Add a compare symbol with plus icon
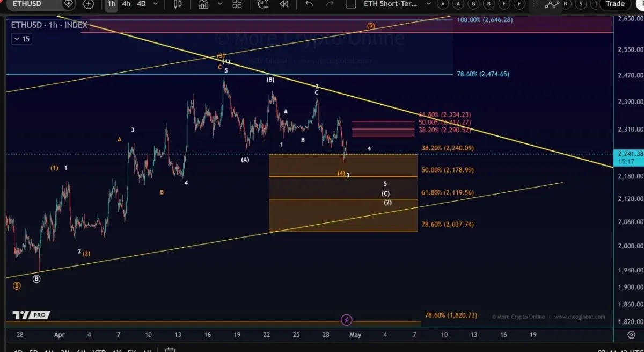 89,4
